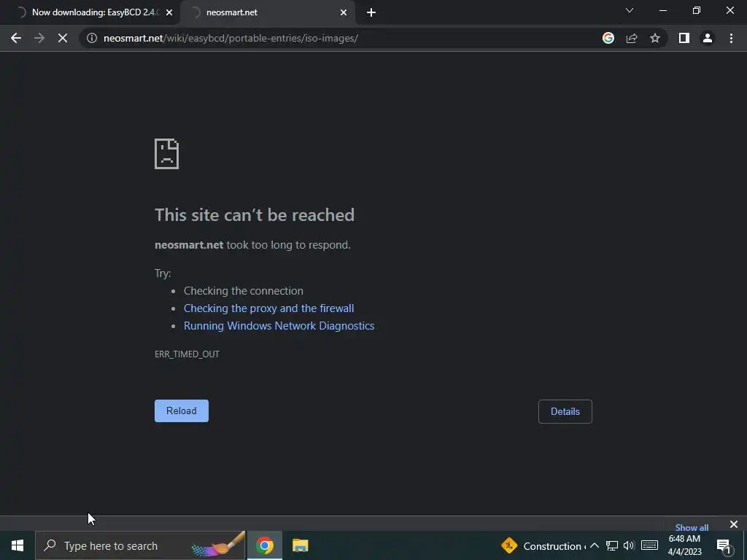Close the downloads bar
The width and height of the screenshot is (747, 560).
click(734, 524)
